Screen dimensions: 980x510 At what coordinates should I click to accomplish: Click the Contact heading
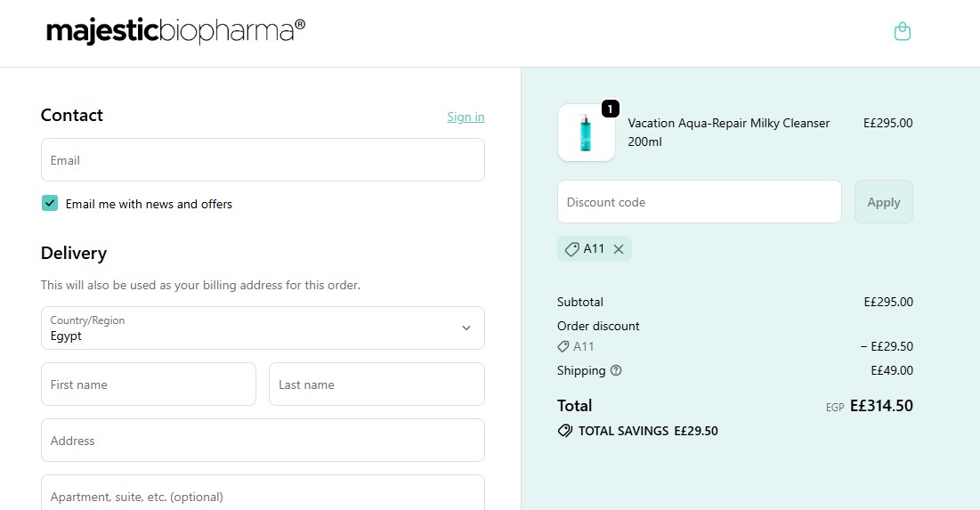(x=72, y=115)
